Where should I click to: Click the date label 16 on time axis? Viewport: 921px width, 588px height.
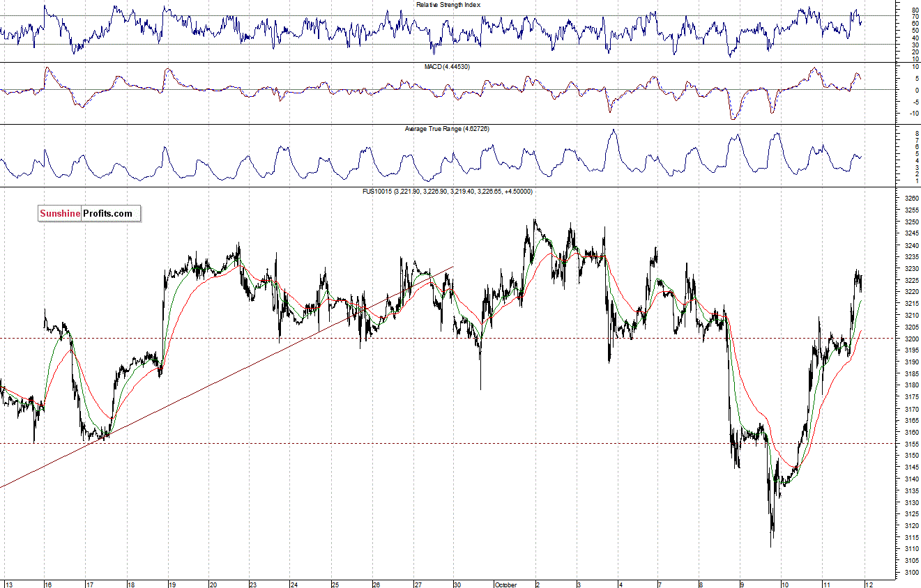coord(49,585)
